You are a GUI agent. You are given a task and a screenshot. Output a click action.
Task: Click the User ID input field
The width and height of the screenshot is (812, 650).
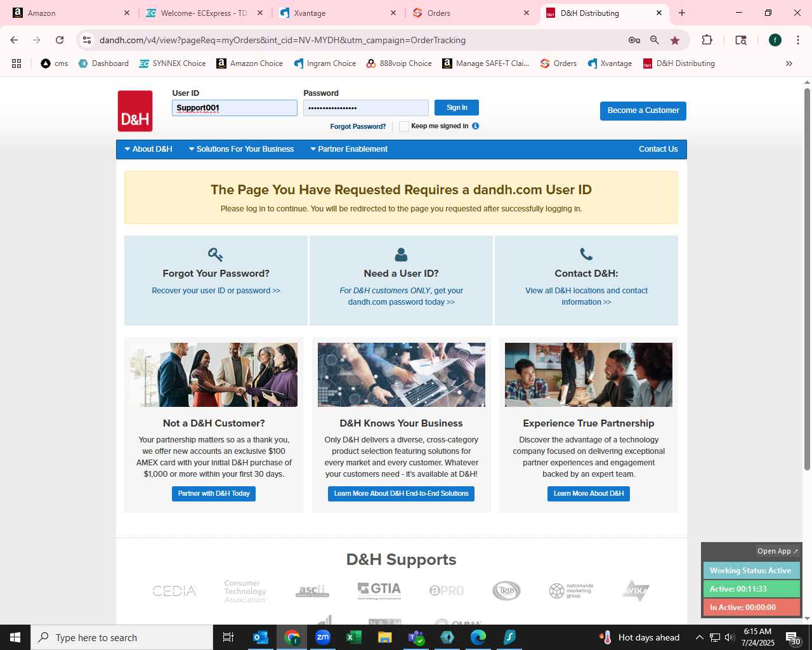click(x=235, y=108)
